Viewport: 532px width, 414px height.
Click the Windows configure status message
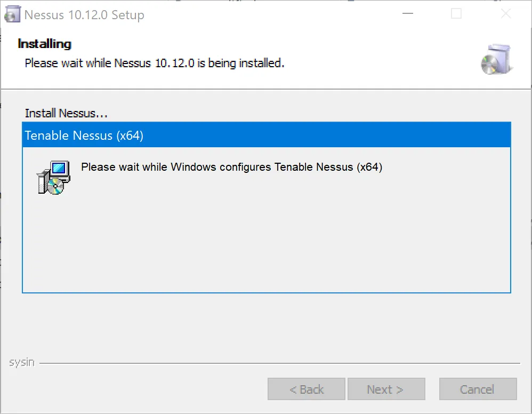tap(231, 167)
